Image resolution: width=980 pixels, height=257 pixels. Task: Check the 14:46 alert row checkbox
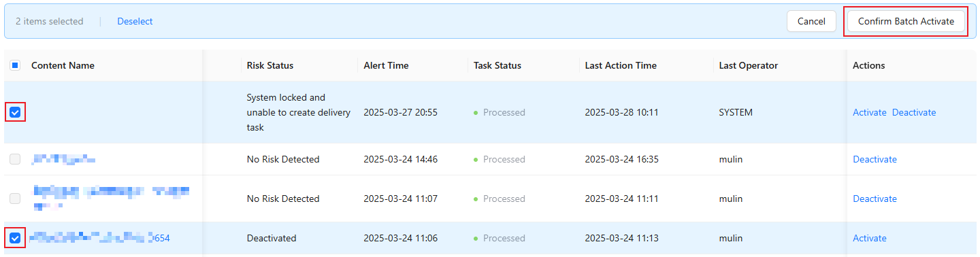(x=15, y=160)
